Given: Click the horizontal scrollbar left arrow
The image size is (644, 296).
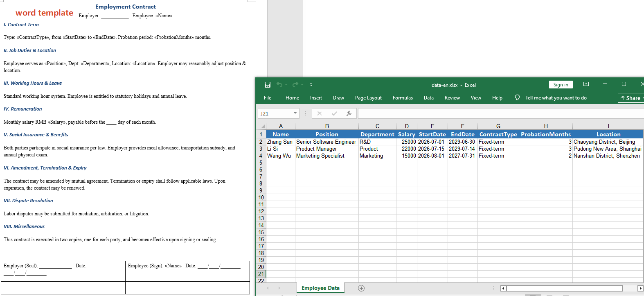Looking at the screenshot, I should tap(503, 288).
